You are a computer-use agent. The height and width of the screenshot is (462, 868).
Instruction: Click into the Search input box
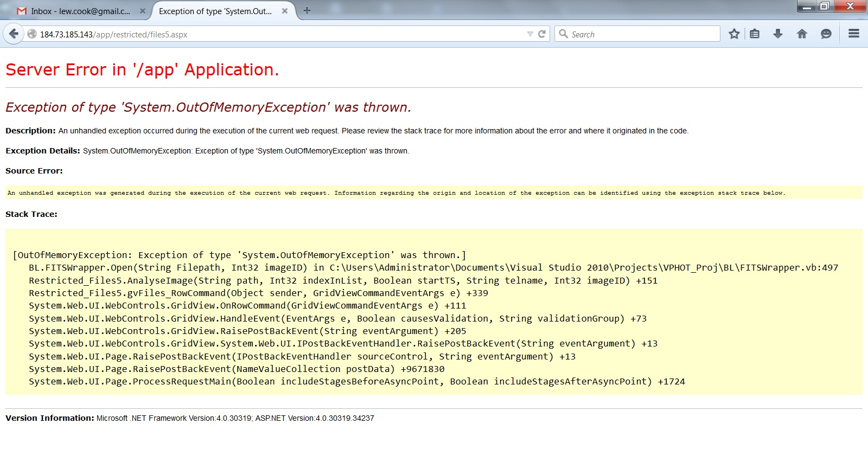pyautogui.click(x=643, y=34)
